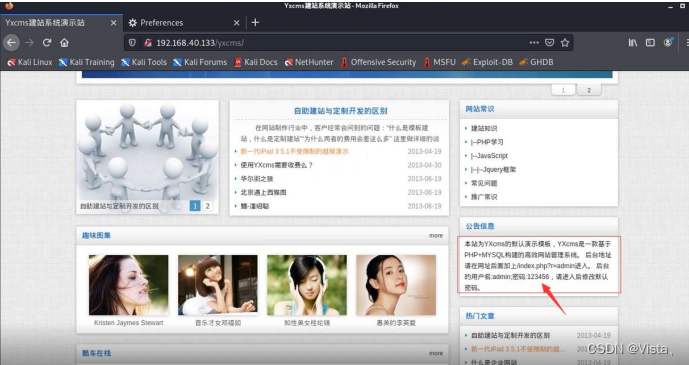Click more in 趣味图集 section

436,235
